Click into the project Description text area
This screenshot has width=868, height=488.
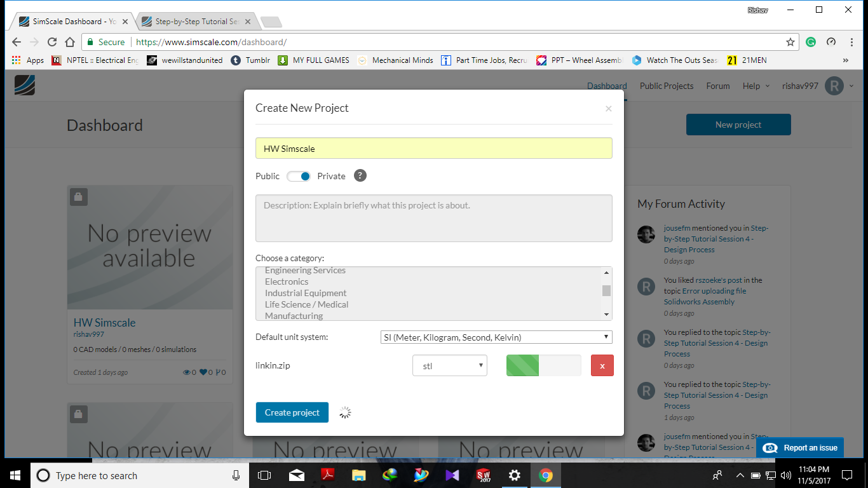(x=434, y=218)
